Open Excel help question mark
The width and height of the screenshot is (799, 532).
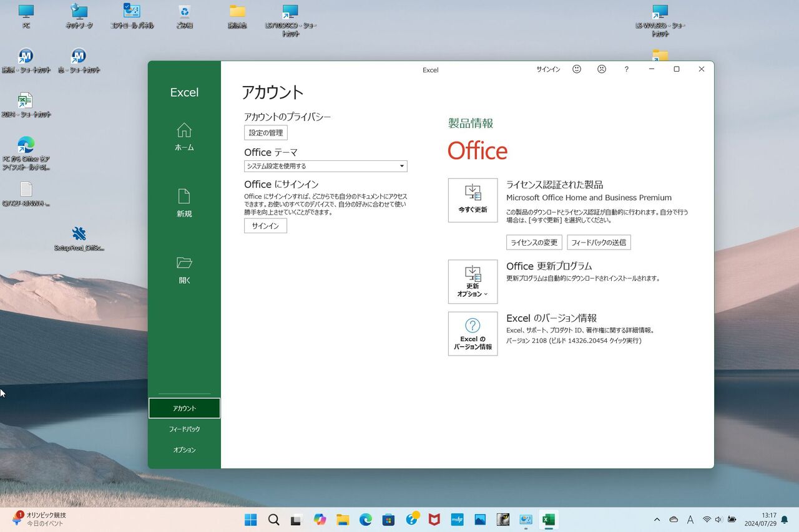626,69
